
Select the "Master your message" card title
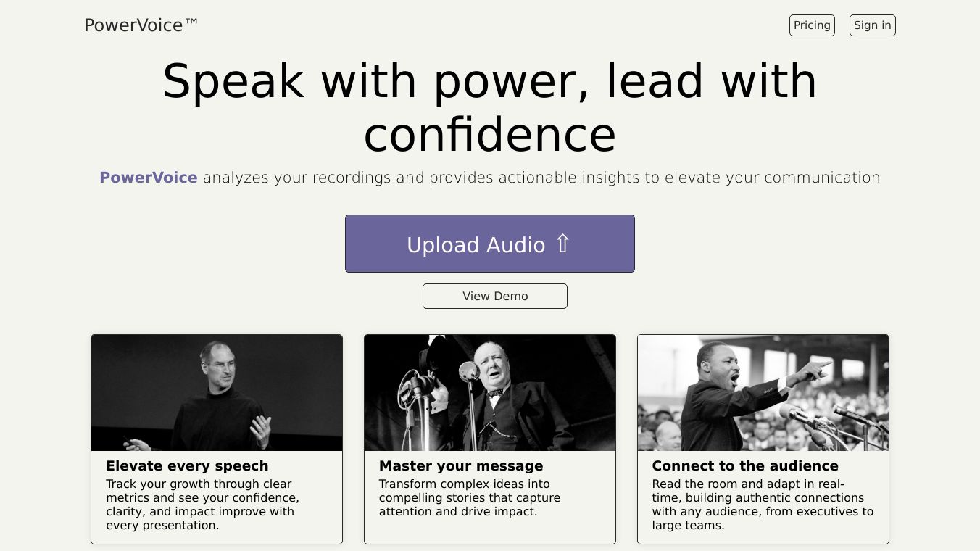click(x=461, y=466)
